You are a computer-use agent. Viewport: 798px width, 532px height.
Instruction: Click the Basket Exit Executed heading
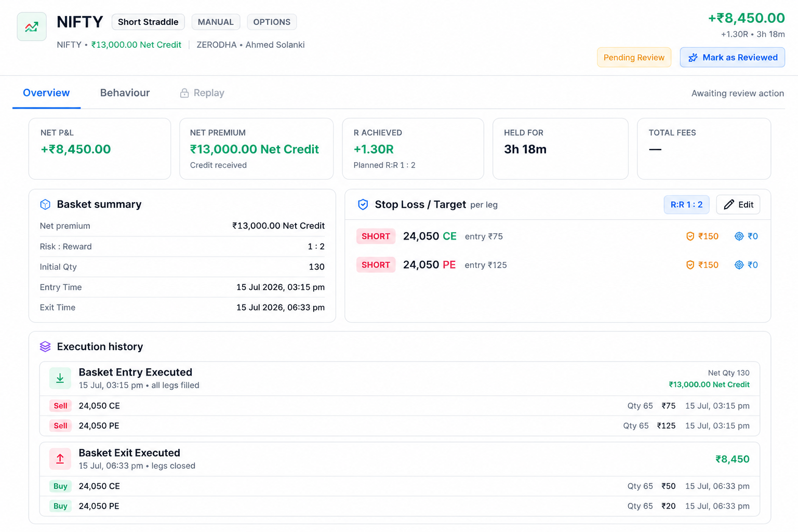click(x=129, y=453)
